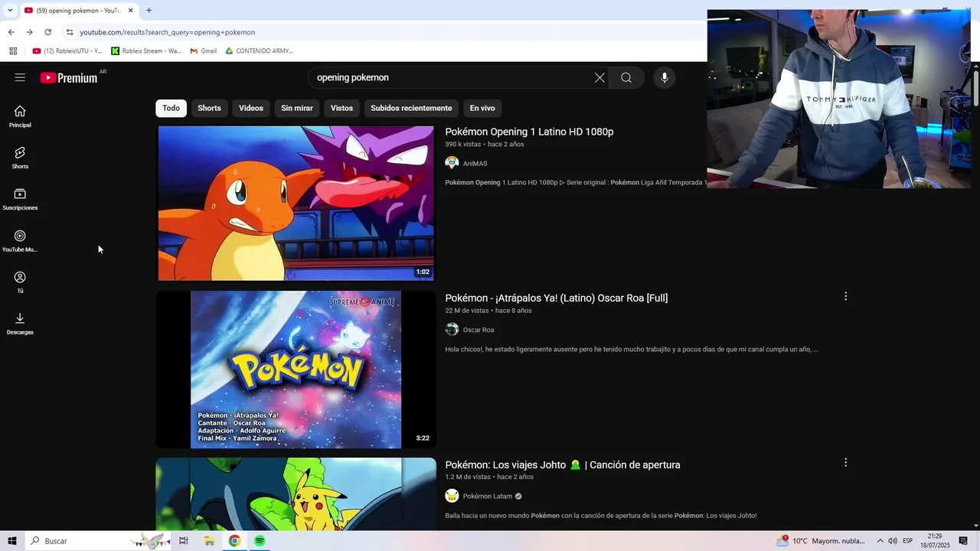This screenshot has height=551, width=980.
Task: Open the notifications action center
Action: [x=963, y=541]
